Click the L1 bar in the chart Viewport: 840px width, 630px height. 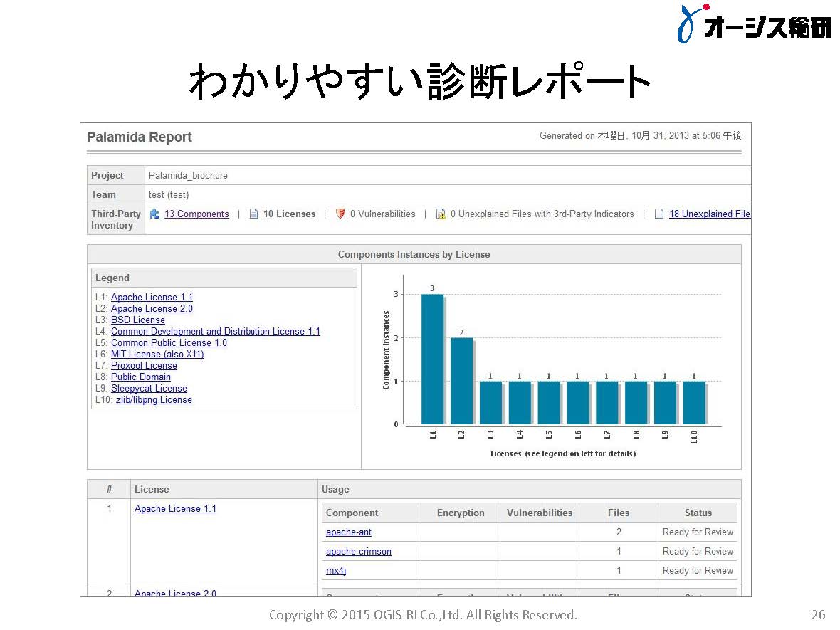coord(432,359)
